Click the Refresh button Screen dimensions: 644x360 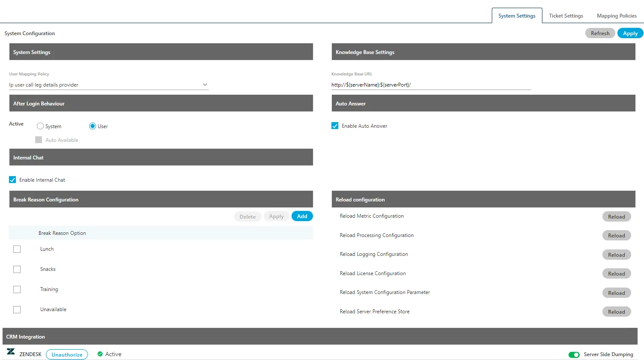tap(600, 33)
